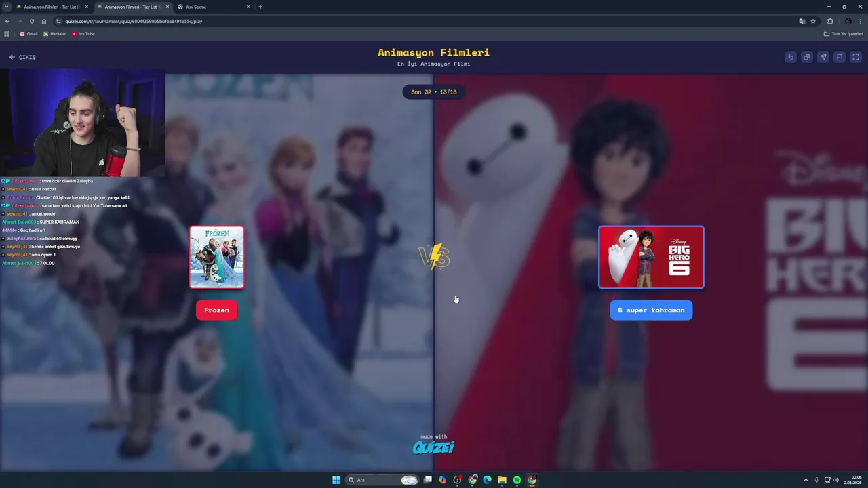
Task: Open File Explorer from taskbar
Action: pyautogui.click(x=502, y=480)
